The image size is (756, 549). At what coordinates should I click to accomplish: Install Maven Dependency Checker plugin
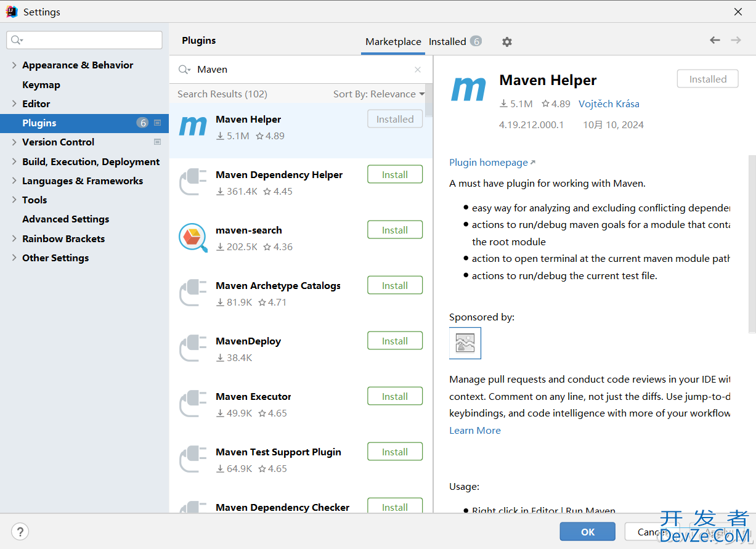pyautogui.click(x=395, y=505)
